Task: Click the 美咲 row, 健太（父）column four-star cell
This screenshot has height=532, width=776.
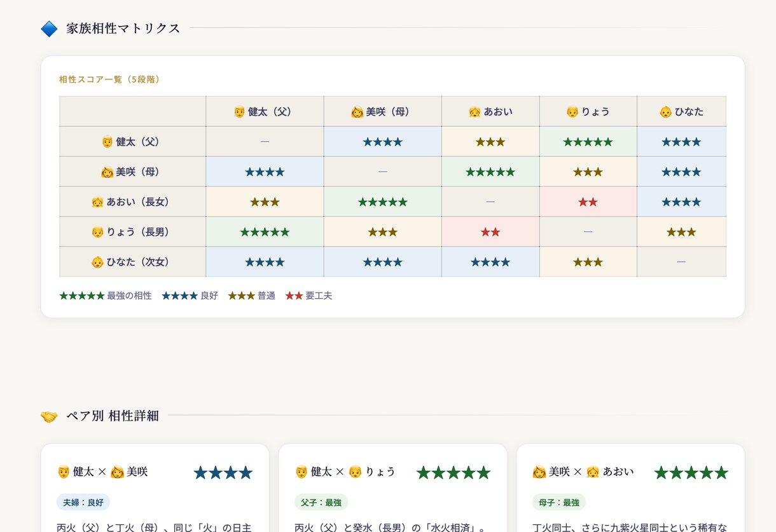Action: coord(265,172)
